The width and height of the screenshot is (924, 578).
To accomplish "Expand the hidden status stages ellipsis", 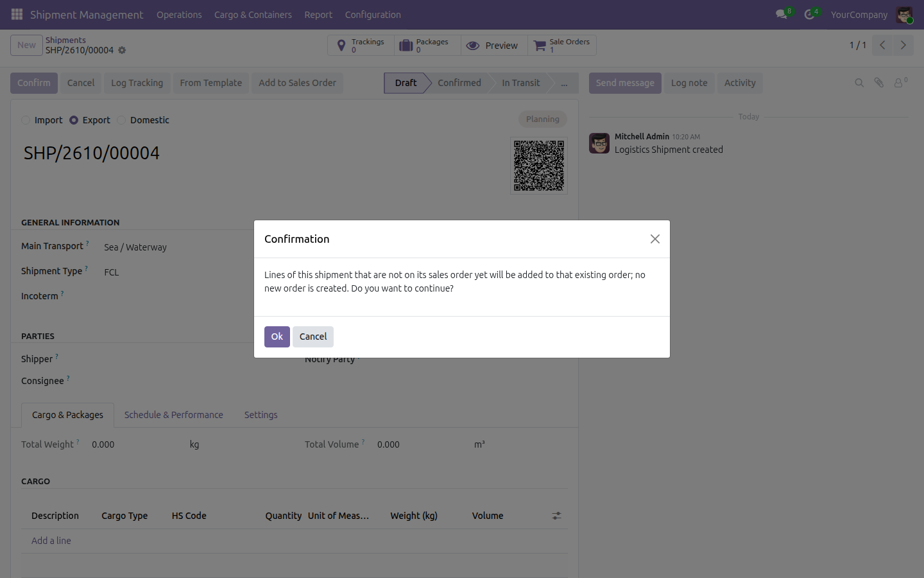I will coord(564,83).
